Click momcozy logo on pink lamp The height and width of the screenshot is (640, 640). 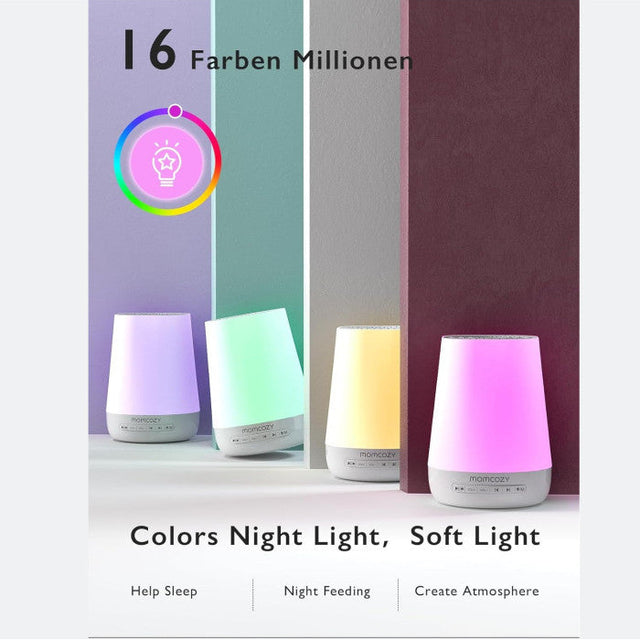[489, 478]
